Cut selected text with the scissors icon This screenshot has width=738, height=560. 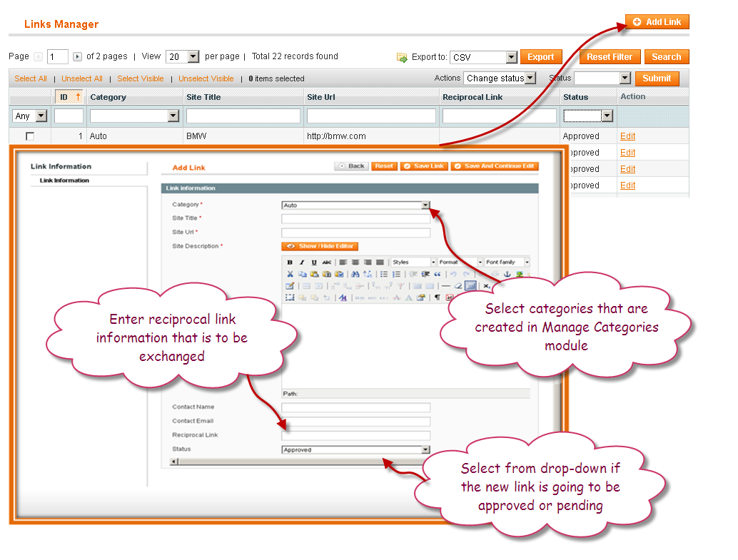click(x=290, y=275)
